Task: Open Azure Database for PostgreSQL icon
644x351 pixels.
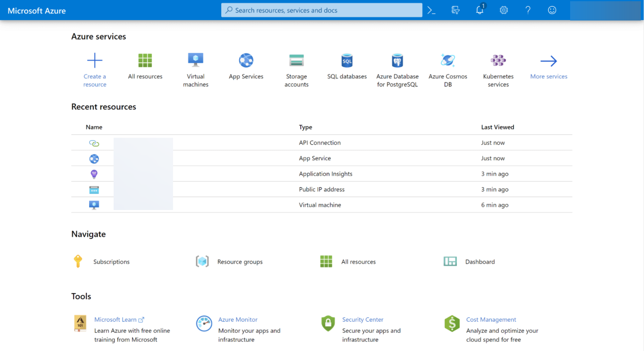Action: (x=397, y=61)
